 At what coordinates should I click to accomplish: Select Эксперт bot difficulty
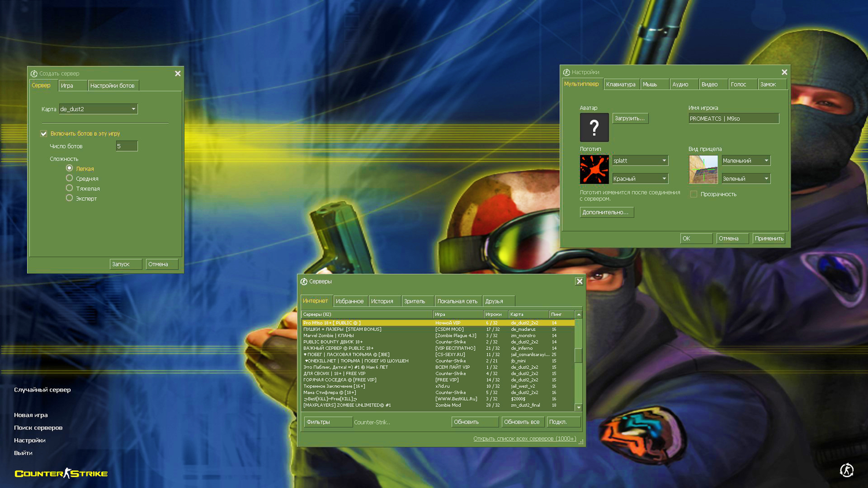point(69,198)
